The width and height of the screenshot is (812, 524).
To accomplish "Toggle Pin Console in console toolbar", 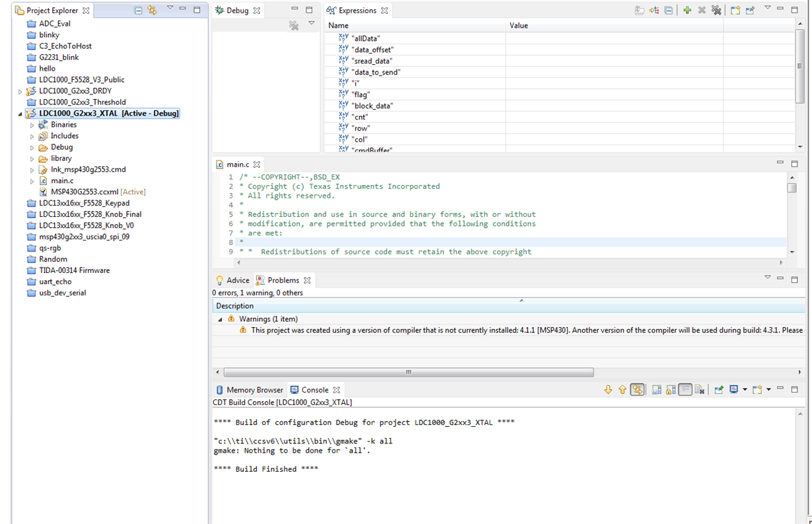I will pyautogui.click(x=719, y=390).
